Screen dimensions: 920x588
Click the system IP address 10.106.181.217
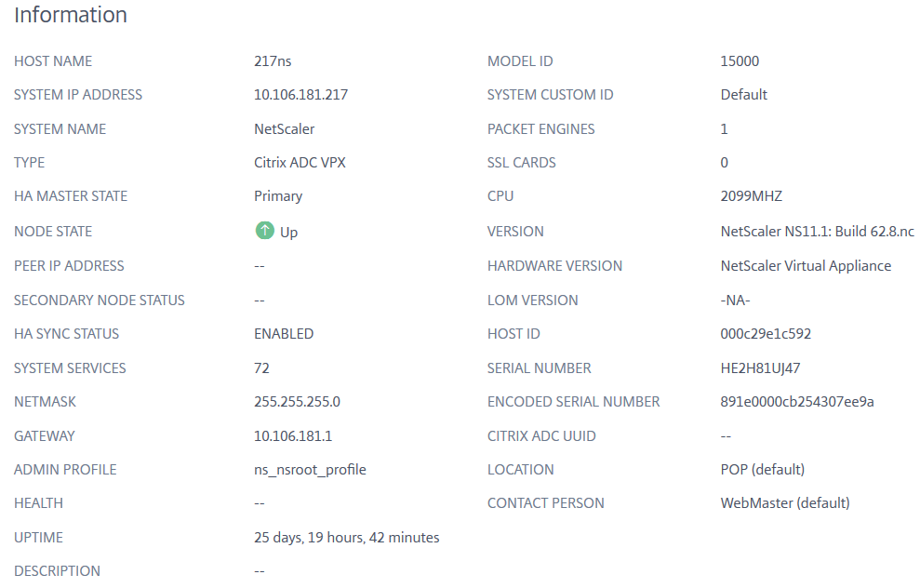click(300, 95)
